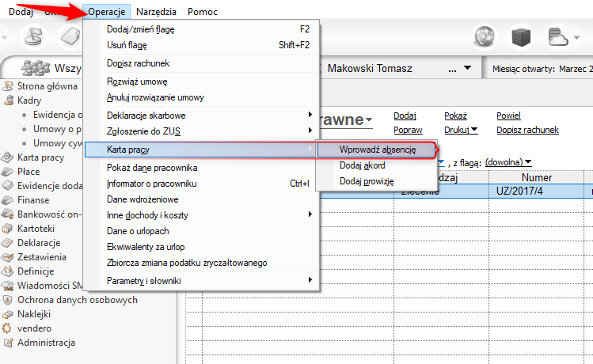This screenshot has width=593, height=364.
Task: Open the flag filter (dowolna) dropdown
Action: coord(508,162)
